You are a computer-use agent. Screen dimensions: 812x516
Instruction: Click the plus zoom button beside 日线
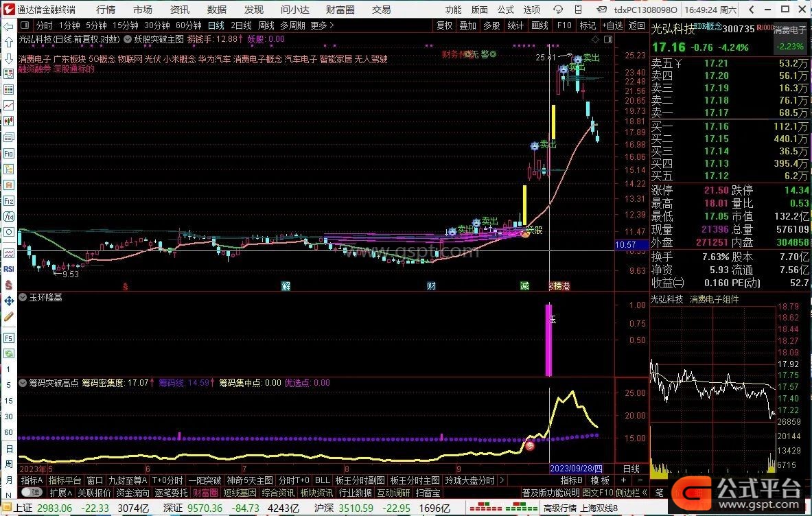click(623, 480)
